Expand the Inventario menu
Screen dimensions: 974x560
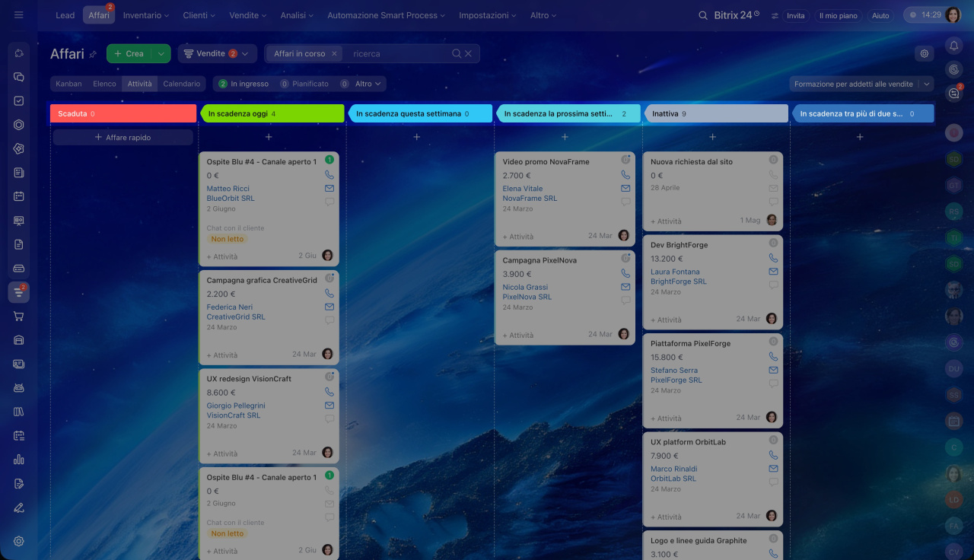coord(146,15)
